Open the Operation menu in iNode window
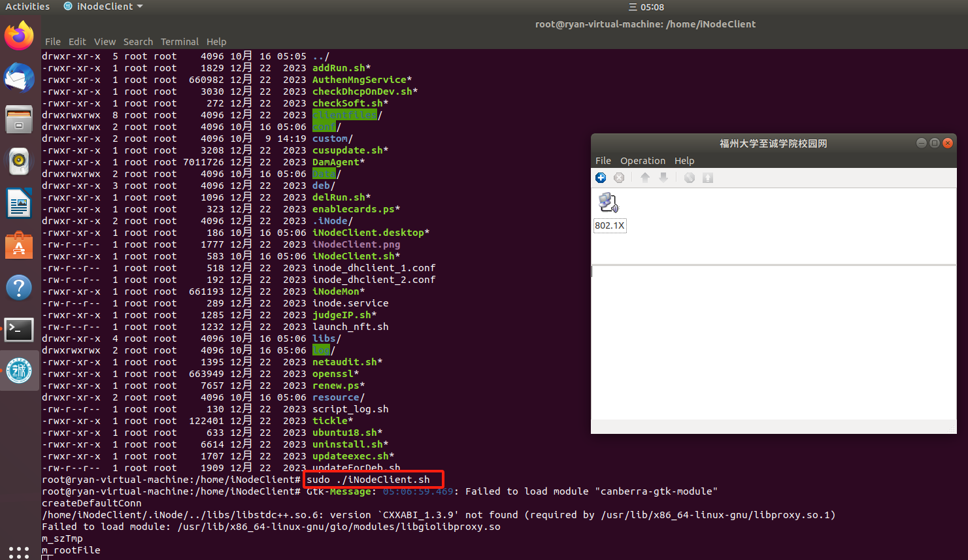 (x=643, y=161)
